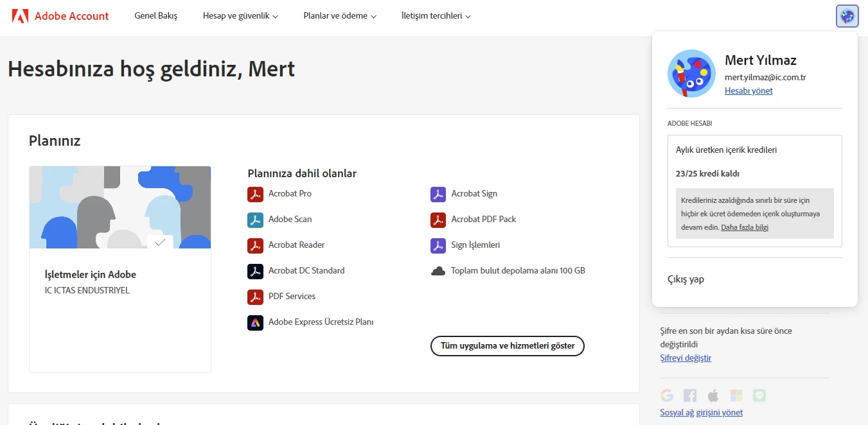
Task: Click the Şifreyi değiştir link
Action: click(x=686, y=358)
